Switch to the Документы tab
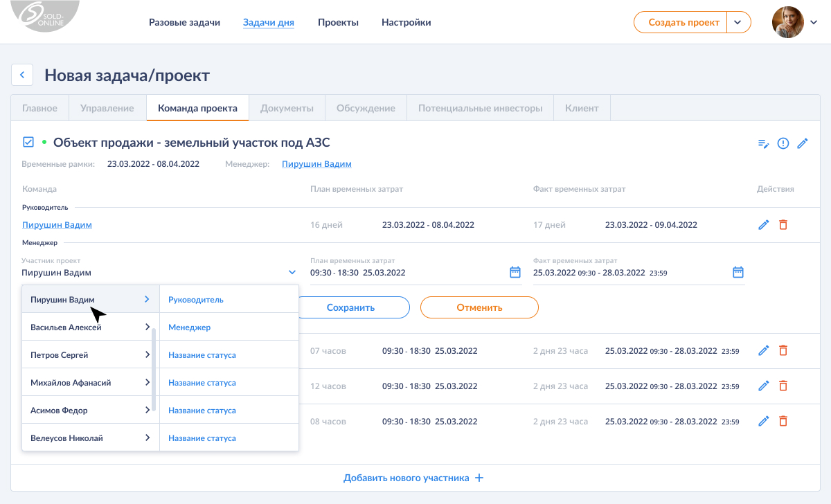The height and width of the screenshot is (504, 831). click(287, 108)
